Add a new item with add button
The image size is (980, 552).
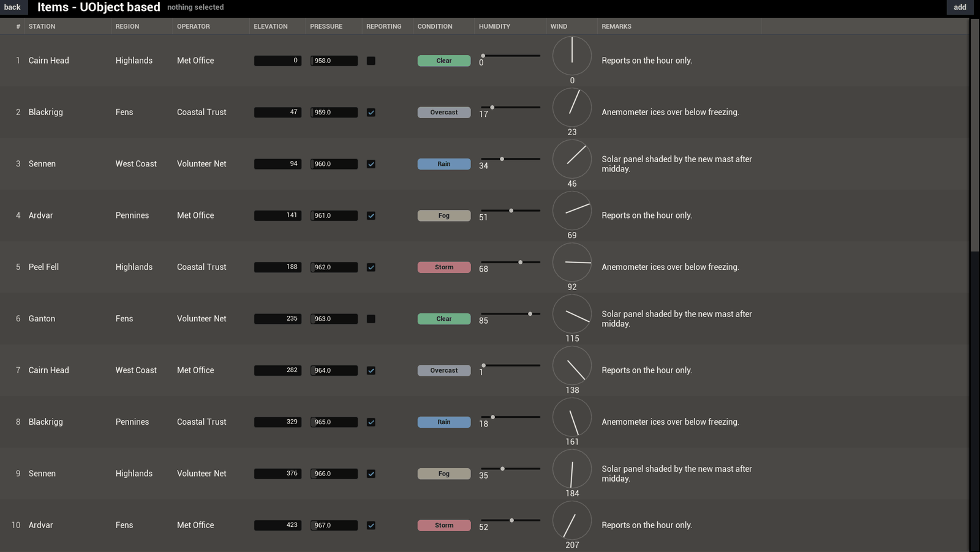coord(960,7)
